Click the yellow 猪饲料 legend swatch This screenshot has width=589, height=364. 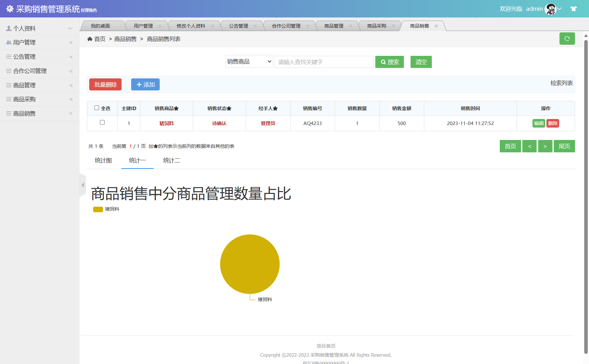click(x=97, y=209)
